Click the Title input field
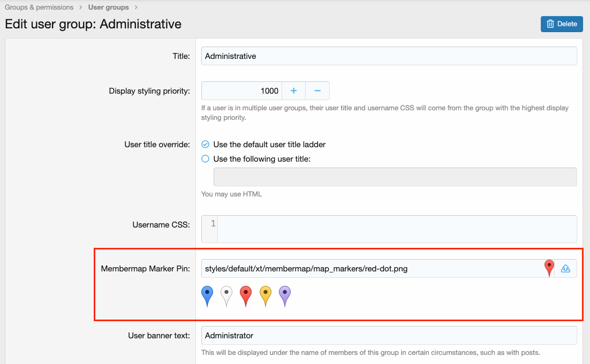The width and height of the screenshot is (590, 364). click(x=389, y=56)
